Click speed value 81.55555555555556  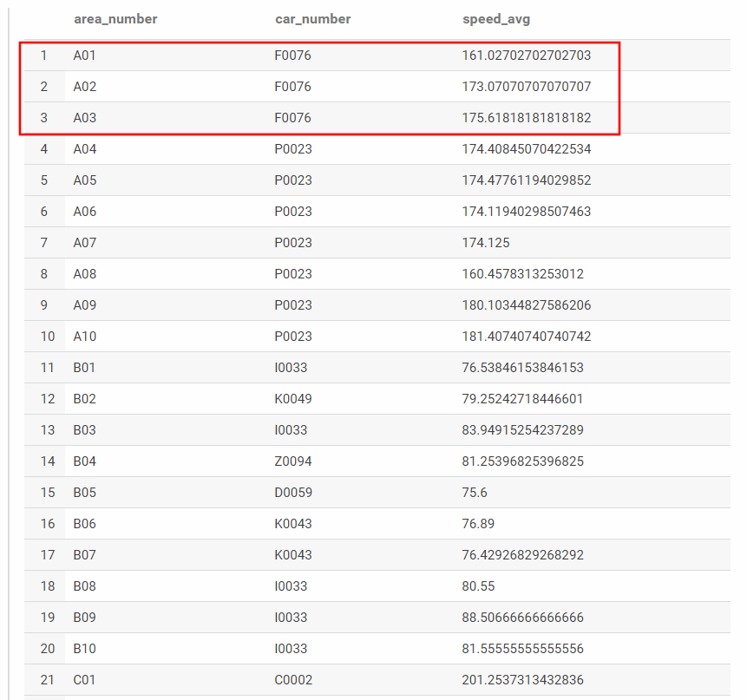(522, 649)
